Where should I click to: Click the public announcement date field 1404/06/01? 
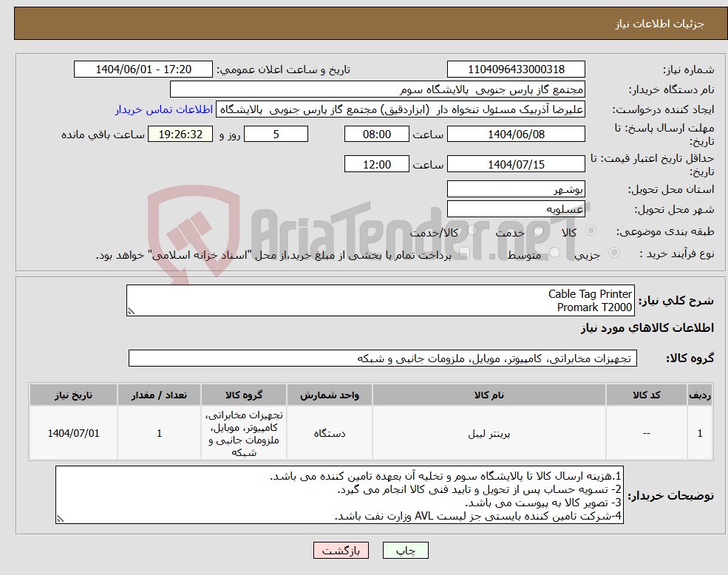click(143, 69)
